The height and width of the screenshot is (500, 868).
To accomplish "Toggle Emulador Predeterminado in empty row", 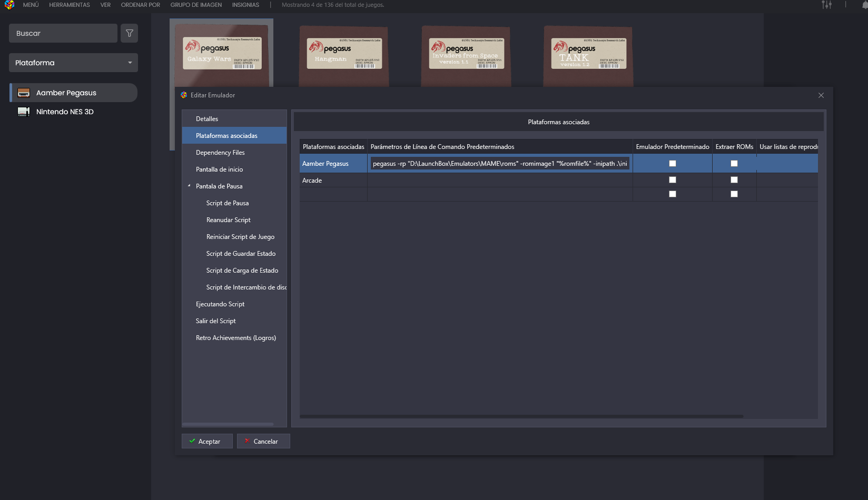I will pos(673,194).
